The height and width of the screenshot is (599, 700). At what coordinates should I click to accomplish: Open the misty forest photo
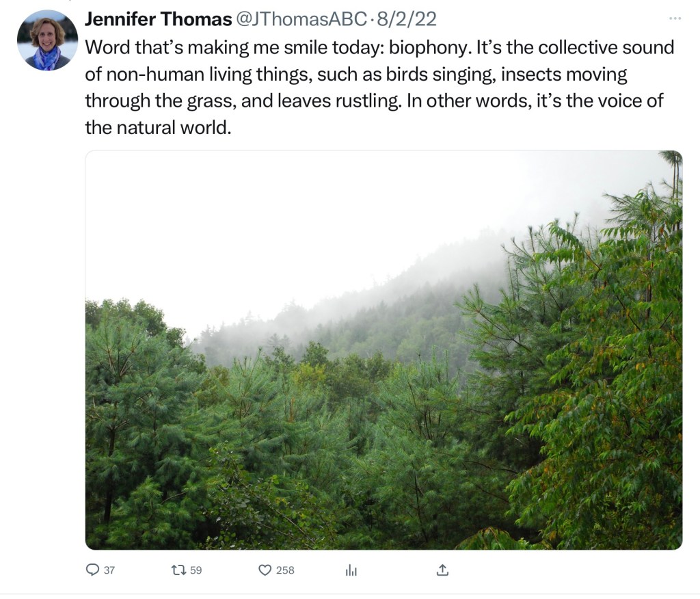point(383,410)
